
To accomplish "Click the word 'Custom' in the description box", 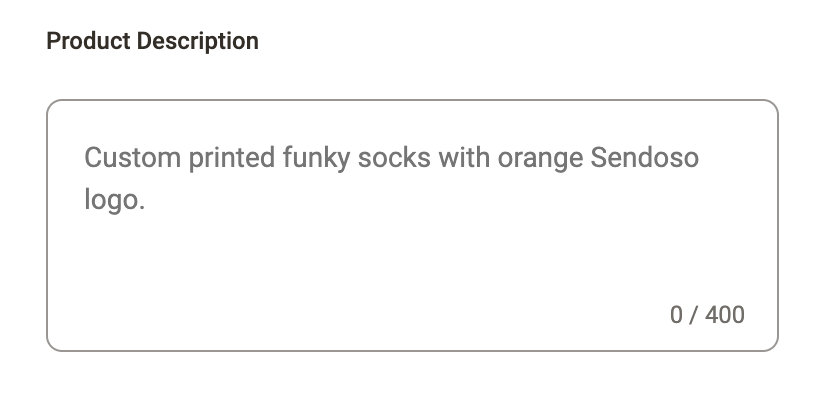I will [133, 157].
